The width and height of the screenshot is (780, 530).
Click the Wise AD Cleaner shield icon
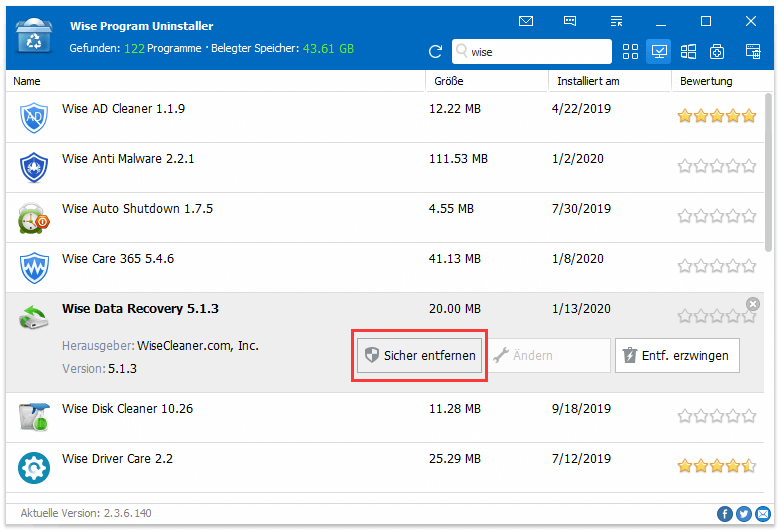[x=34, y=117]
